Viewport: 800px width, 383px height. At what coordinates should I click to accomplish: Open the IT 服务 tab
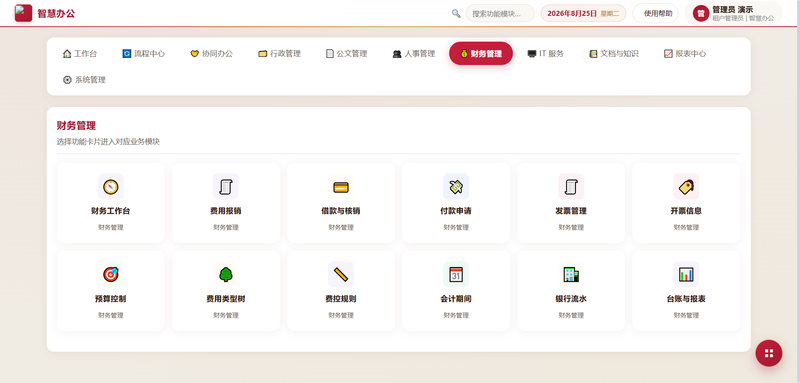(x=546, y=54)
